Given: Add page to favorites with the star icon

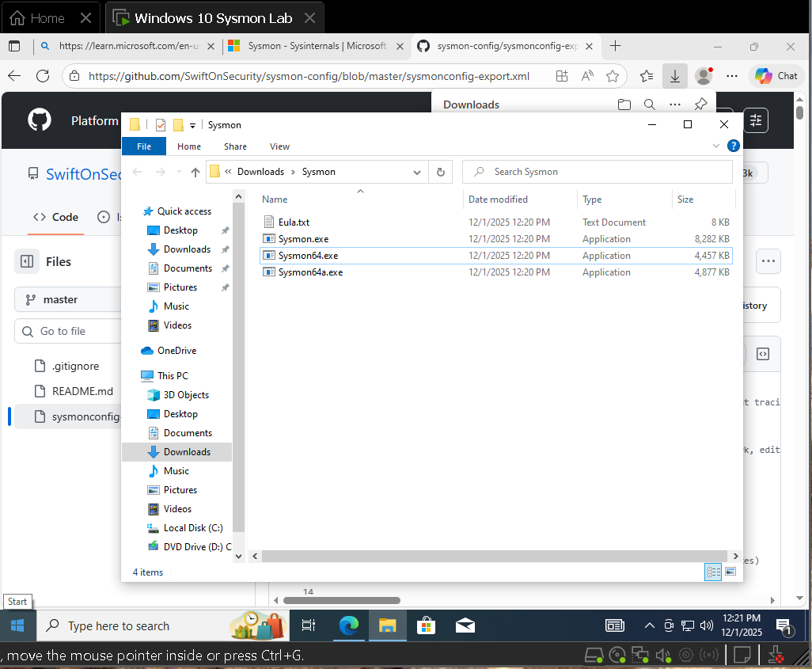Looking at the screenshot, I should tap(612, 76).
